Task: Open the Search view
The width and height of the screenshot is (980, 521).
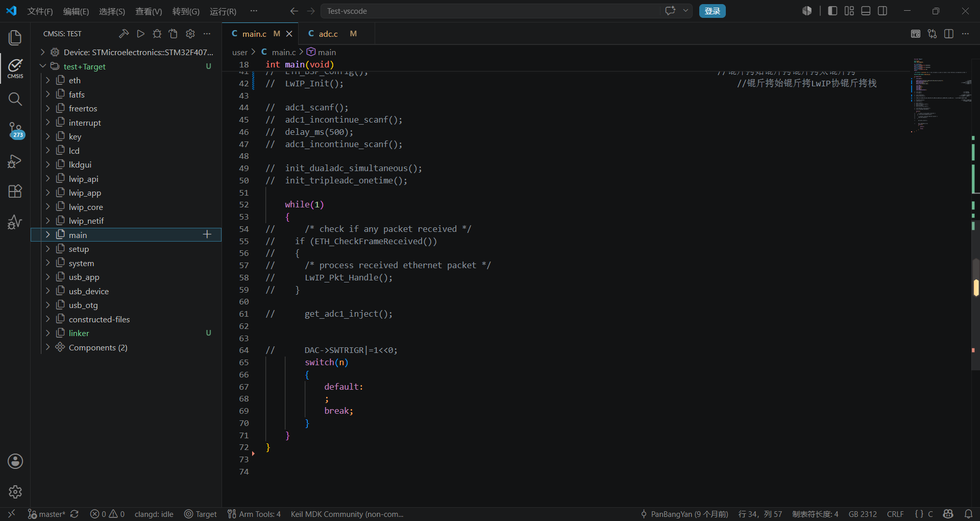Action: click(15, 99)
